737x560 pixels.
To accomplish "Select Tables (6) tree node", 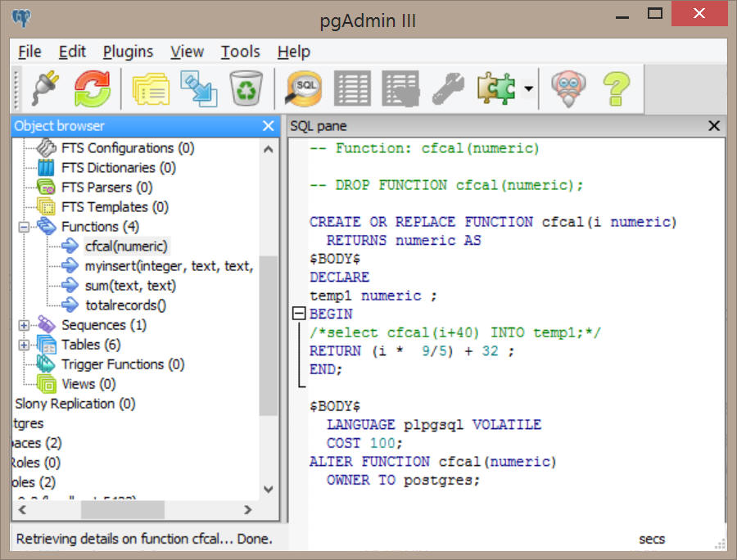I will point(91,345).
